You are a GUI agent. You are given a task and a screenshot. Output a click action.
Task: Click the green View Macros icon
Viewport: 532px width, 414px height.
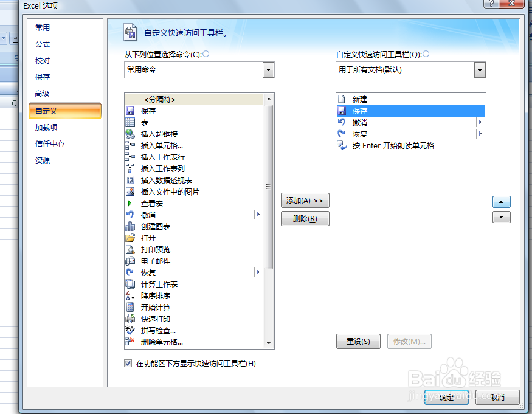130,203
